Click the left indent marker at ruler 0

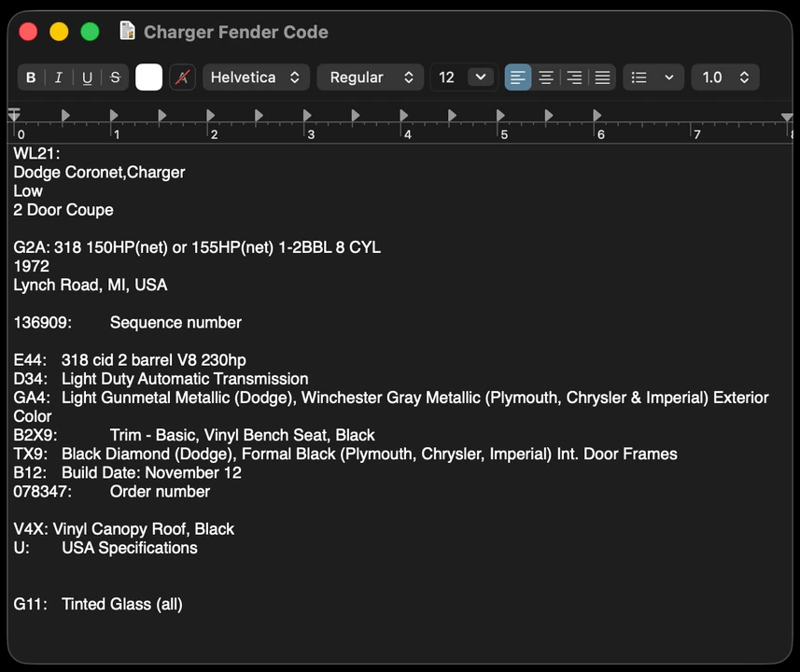[14, 116]
